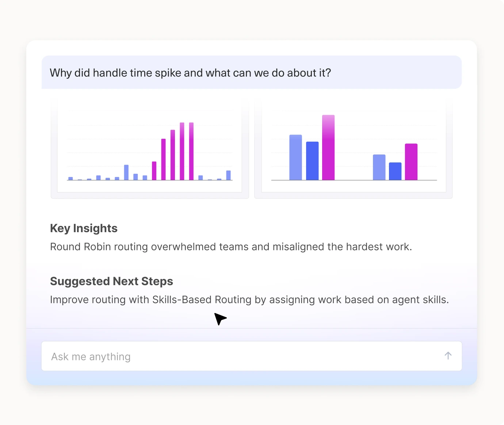Click light-blue bar in second right-chart group
Screen dimensions: 504x425
point(379,167)
